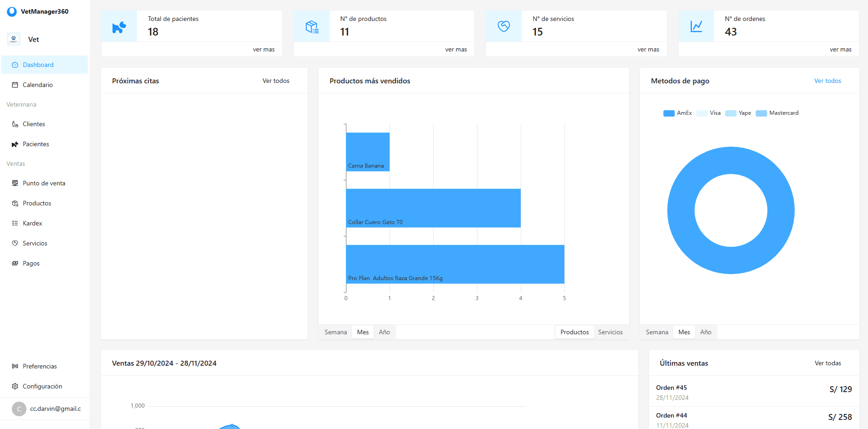Click the Preferencias sliders icon
This screenshot has width=868, height=429.
coord(15,366)
